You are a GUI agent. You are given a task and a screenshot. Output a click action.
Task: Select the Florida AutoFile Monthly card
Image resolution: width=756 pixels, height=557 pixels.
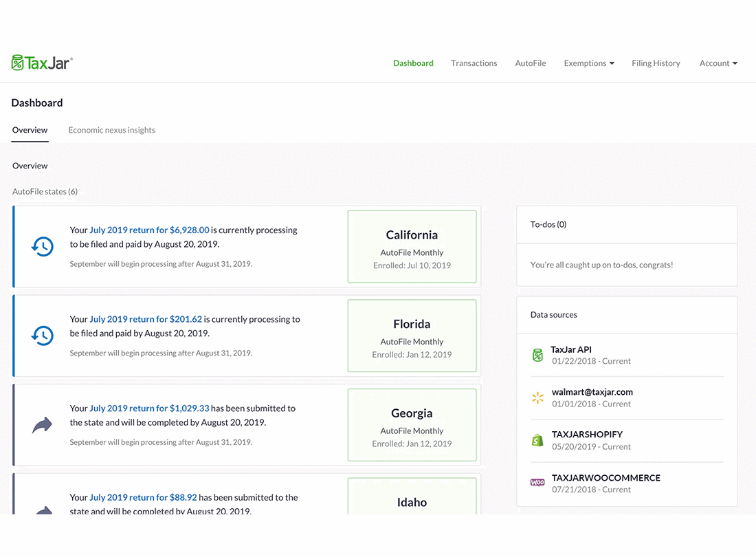(412, 336)
